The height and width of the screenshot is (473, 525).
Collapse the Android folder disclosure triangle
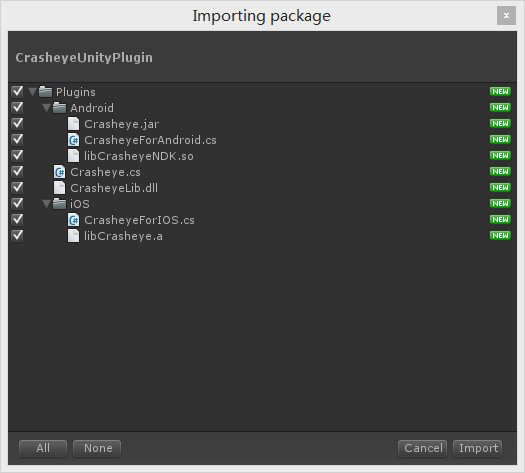pyautogui.click(x=47, y=108)
